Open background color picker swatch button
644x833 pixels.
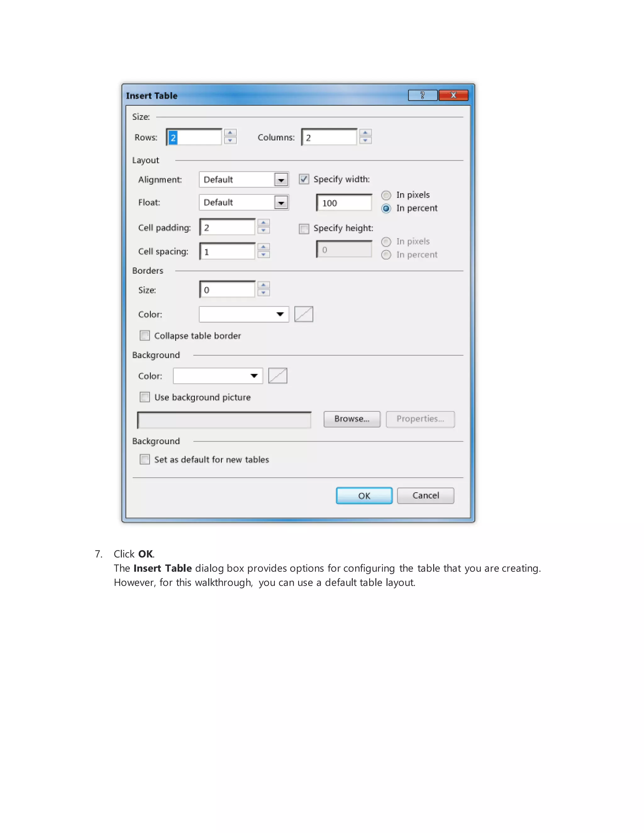(x=277, y=376)
